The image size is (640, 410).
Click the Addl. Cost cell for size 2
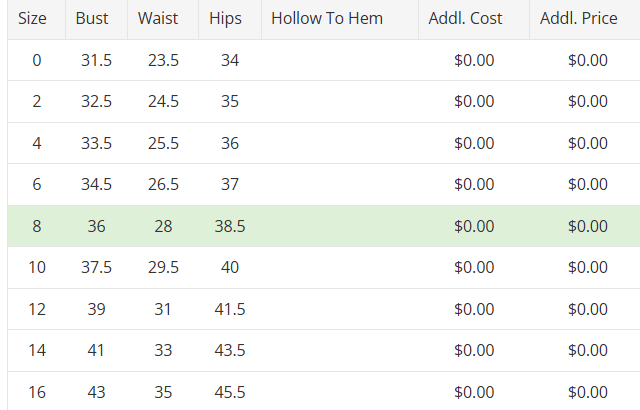[474, 102]
